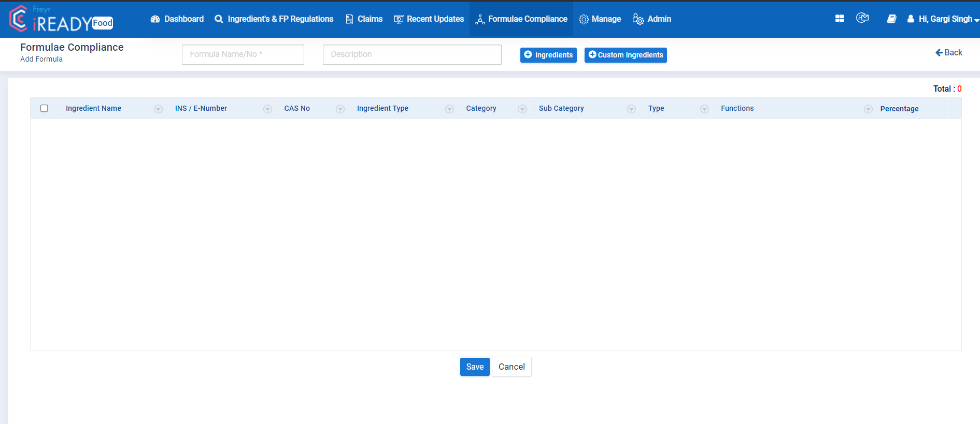Toggle the select-all ingredients checkbox
Image resolution: width=980 pixels, height=424 pixels.
click(44, 108)
